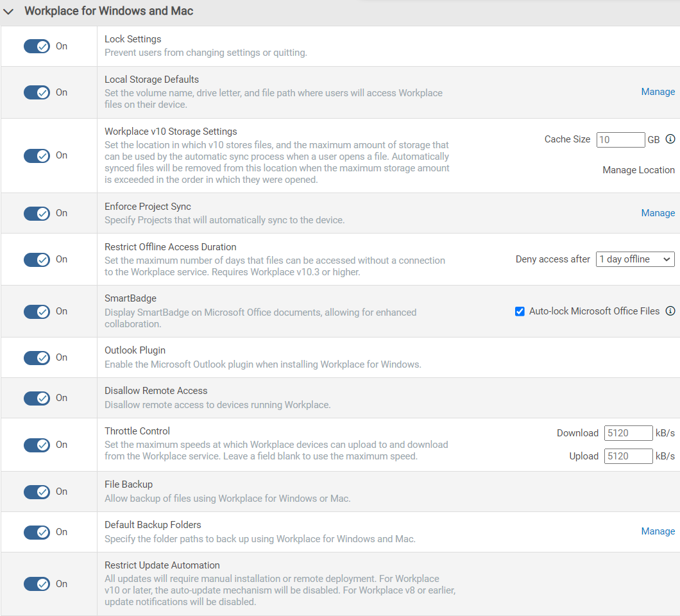Toggle Disallow Remote Access switch
The height and width of the screenshot is (616, 680).
coord(37,398)
